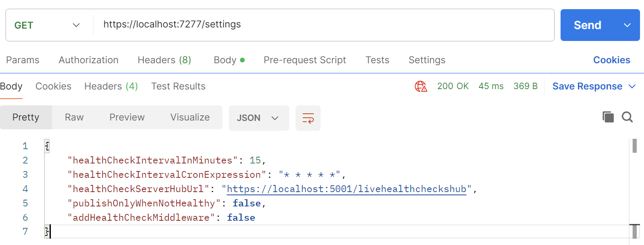Click the 200 OK status
Image resolution: width=644 pixels, height=245 pixels.
point(453,86)
